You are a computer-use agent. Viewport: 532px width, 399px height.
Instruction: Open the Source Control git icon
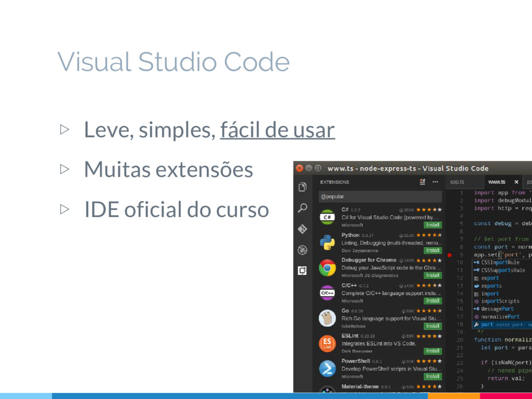[x=303, y=229]
